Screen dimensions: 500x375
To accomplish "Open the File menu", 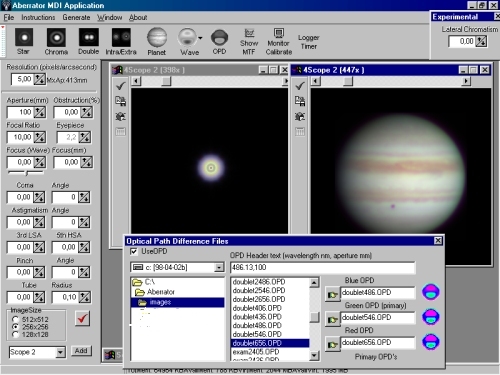I will 9,17.
